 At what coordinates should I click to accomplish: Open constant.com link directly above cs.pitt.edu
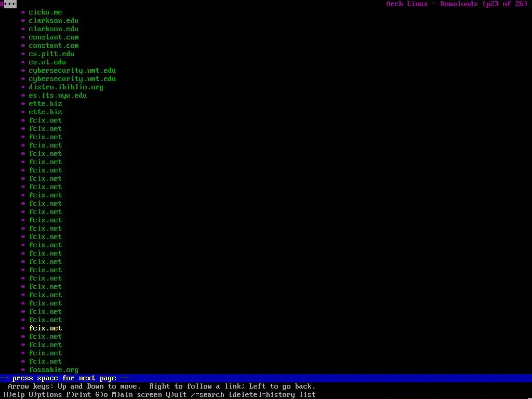click(x=54, y=46)
